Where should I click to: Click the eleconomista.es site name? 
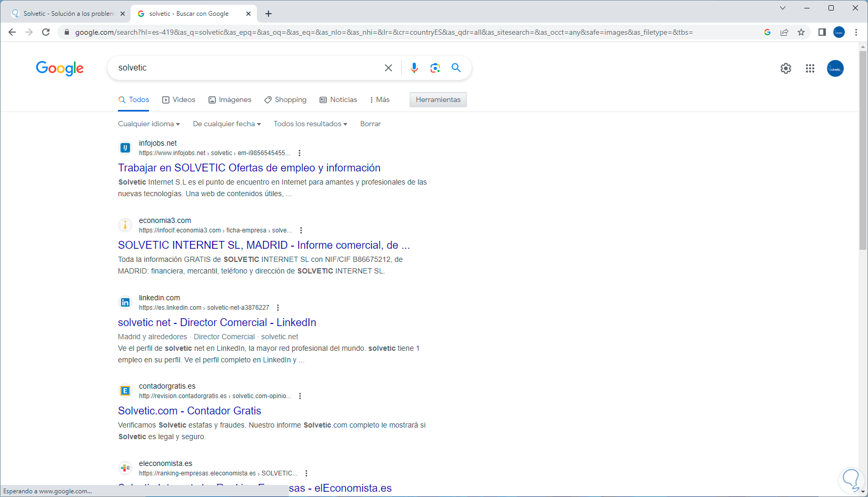tap(166, 463)
